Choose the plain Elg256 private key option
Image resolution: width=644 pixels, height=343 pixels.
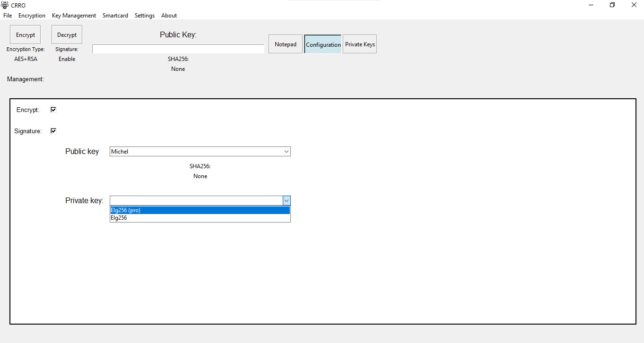click(200, 218)
